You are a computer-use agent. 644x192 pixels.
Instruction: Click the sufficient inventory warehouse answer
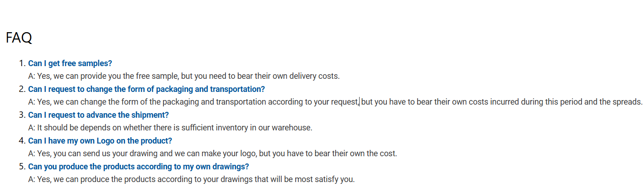[x=170, y=128]
